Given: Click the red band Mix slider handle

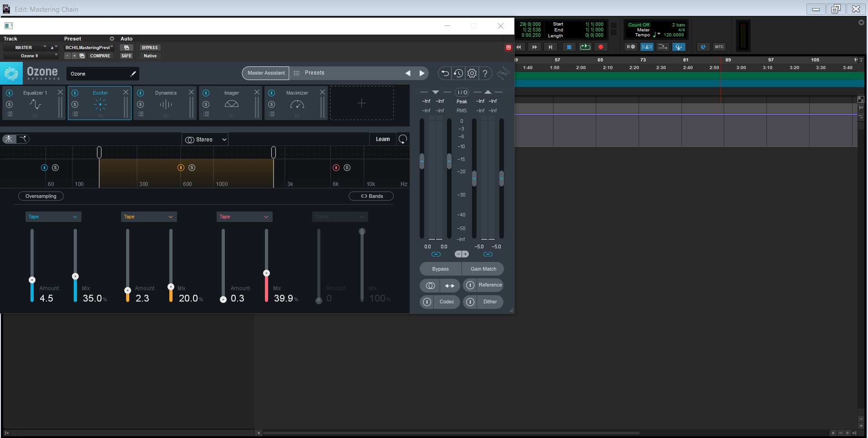Looking at the screenshot, I should coord(266,273).
